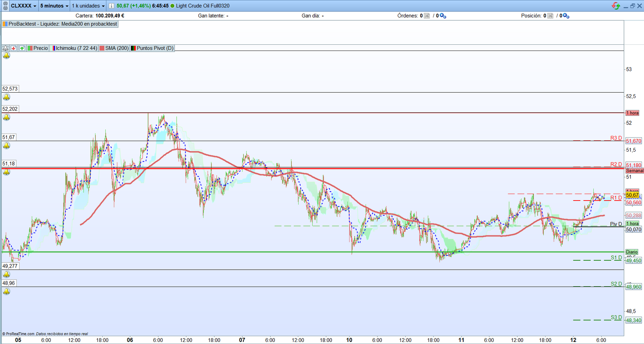Click the red-green refresh arrows icon
The width and height of the screenshot is (644, 344).
(x=616, y=6)
